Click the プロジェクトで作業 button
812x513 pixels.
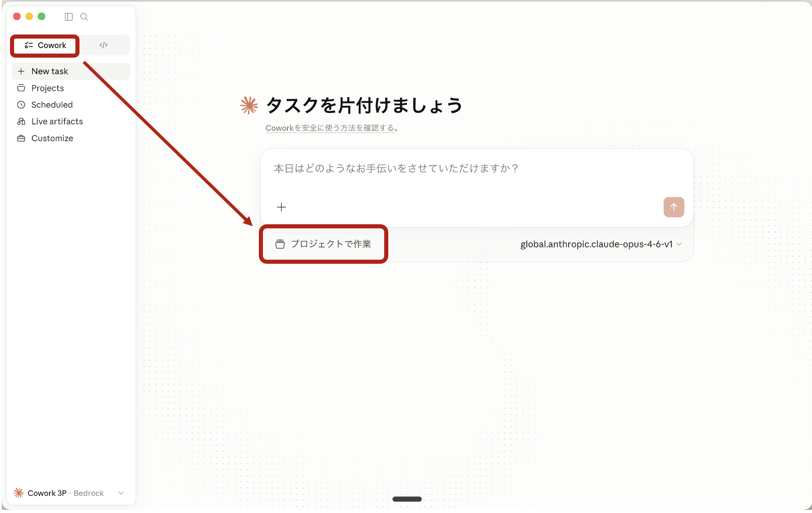(323, 244)
